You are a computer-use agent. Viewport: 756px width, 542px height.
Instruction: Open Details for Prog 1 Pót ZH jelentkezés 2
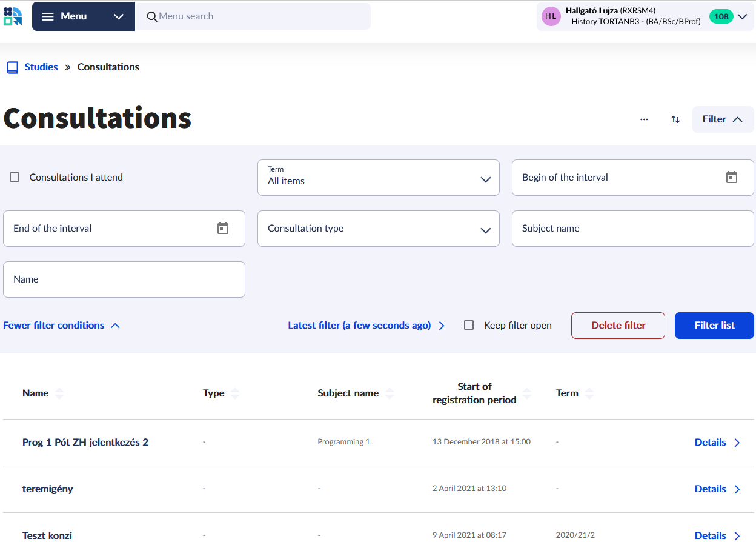(x=717, y=443)
